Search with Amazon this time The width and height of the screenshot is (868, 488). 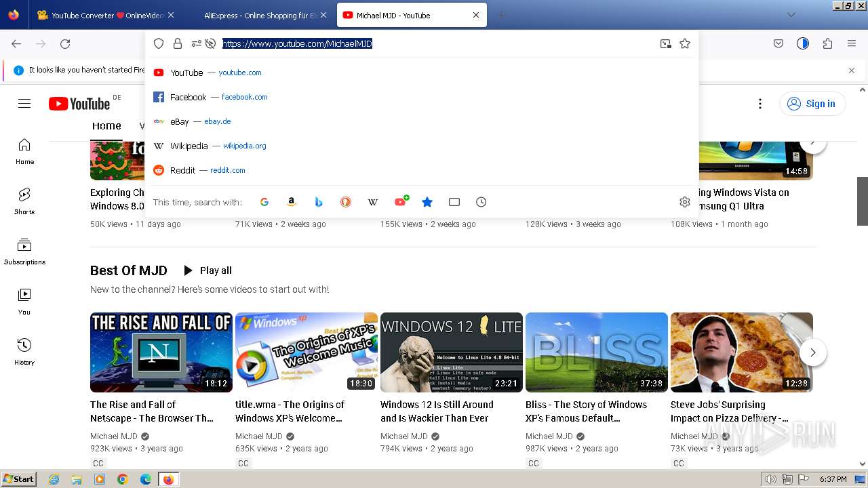[292, 202]
